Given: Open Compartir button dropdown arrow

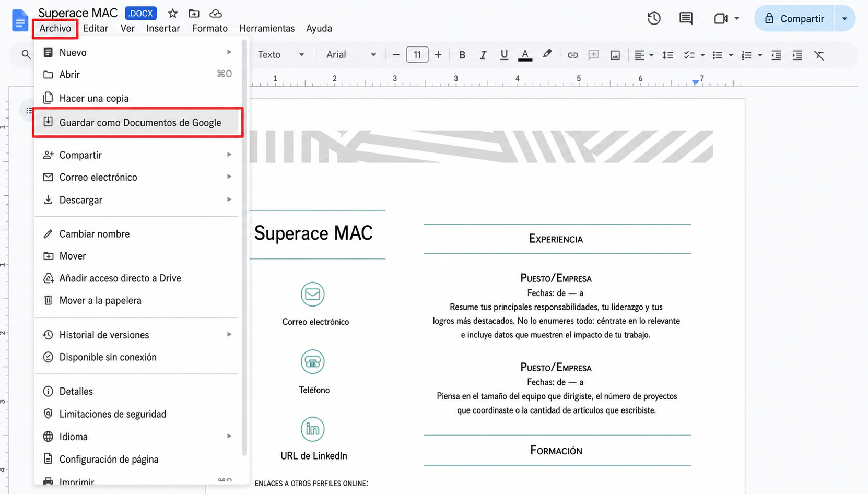Looking at the screenshot, I should [x=844, y=19].
